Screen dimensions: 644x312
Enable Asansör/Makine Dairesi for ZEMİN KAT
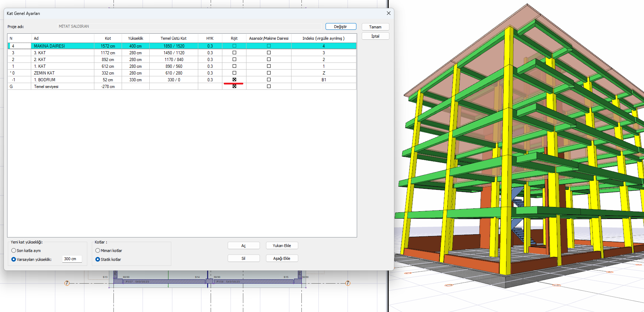coord(268,73)
